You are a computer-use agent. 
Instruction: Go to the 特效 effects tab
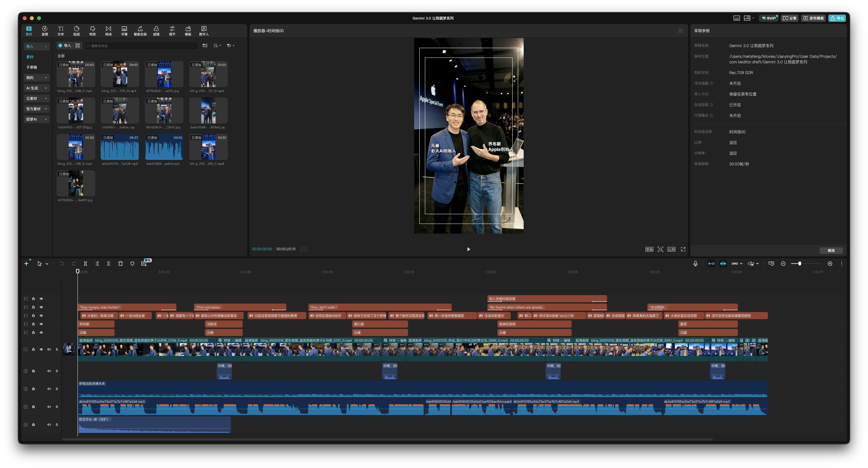92,31
